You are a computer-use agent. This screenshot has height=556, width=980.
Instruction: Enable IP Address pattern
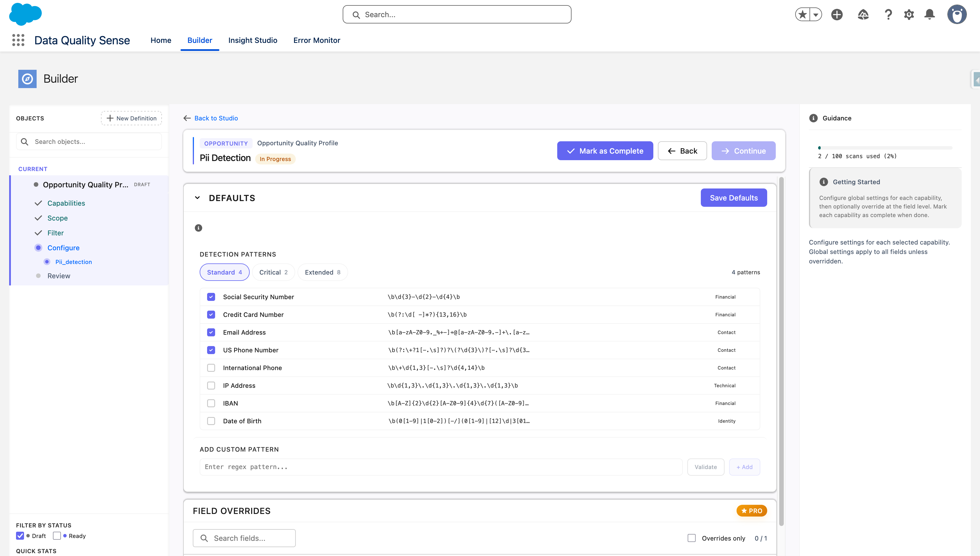click(x=211, y=386)
